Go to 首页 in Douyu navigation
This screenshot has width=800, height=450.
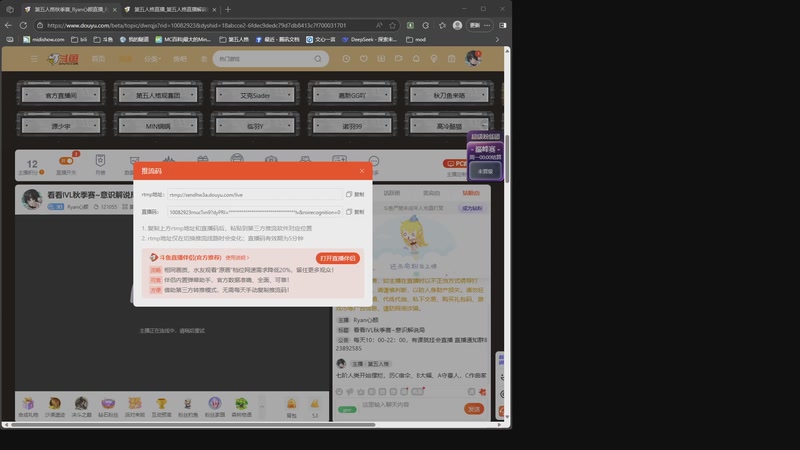pyautogui.click(x=98, y=59)
